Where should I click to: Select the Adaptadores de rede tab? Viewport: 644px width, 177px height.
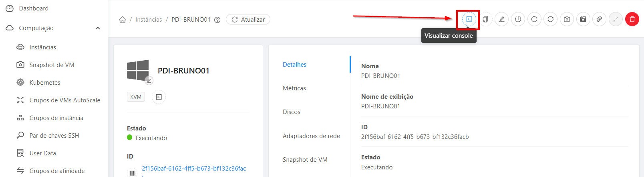pyautogui.click(x=311, y=136)
